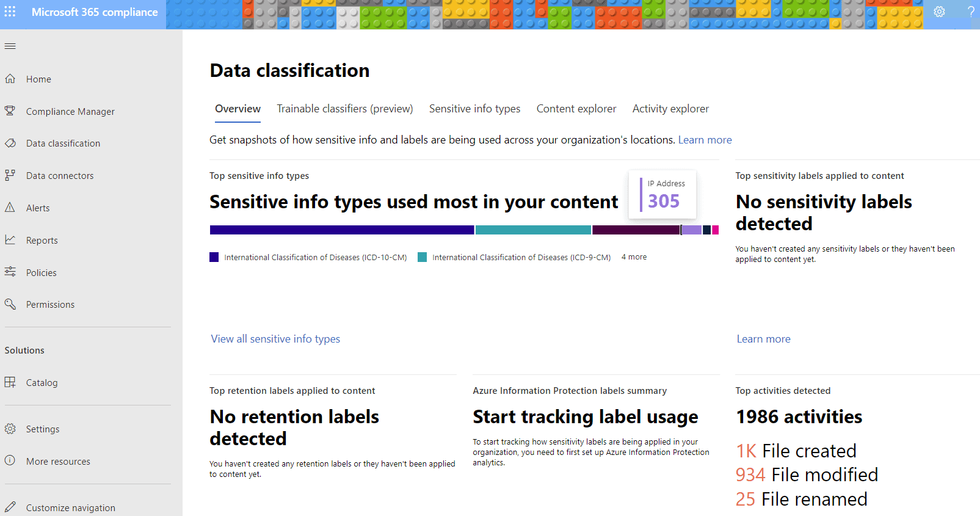Click Learn more under sensitivity labels
Screen dimensions: 980x516
(x=763, y=339)
